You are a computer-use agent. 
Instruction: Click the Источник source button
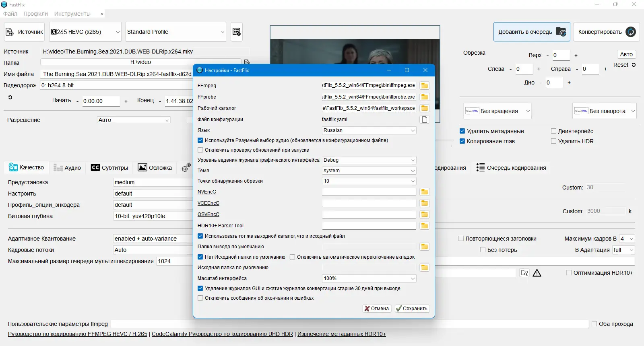25,32
